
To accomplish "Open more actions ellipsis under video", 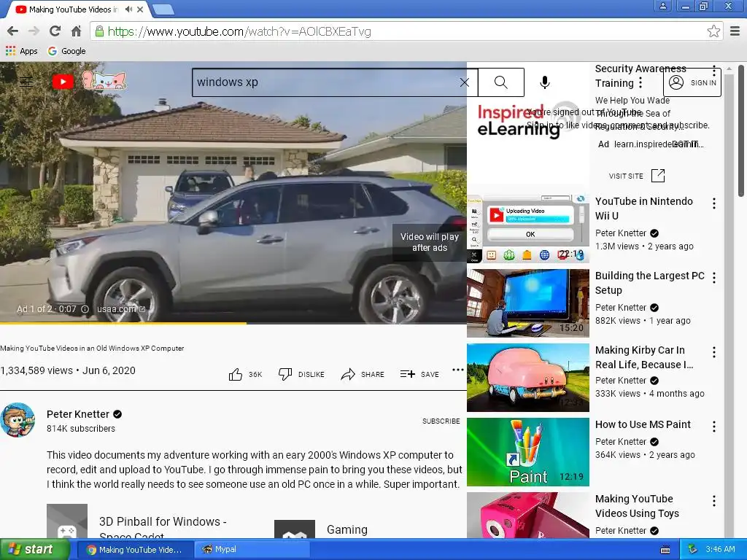I will [x=458, y=370].
